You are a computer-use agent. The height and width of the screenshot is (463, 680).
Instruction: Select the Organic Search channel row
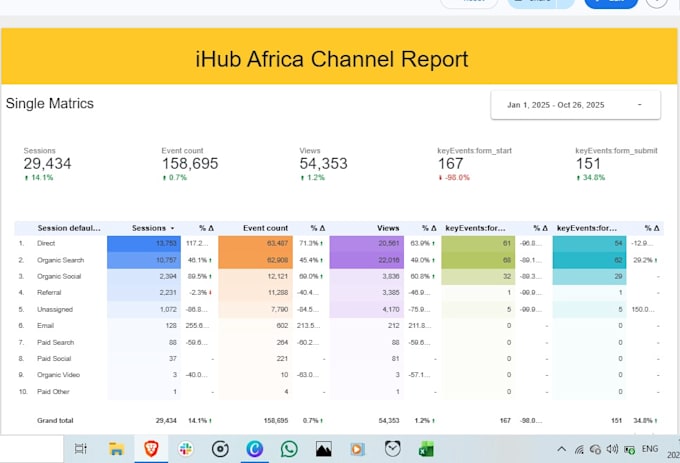pos(339,260)
